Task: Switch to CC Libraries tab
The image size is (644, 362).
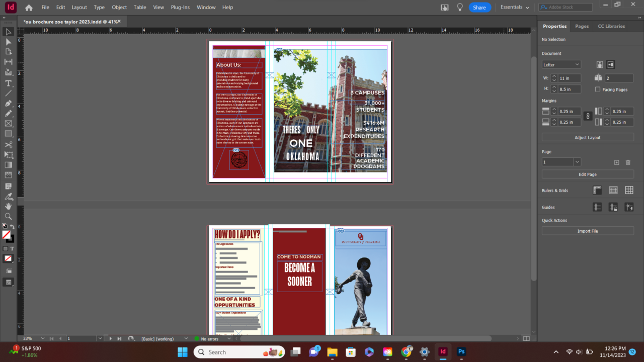Action: click(x=611, y=26)
